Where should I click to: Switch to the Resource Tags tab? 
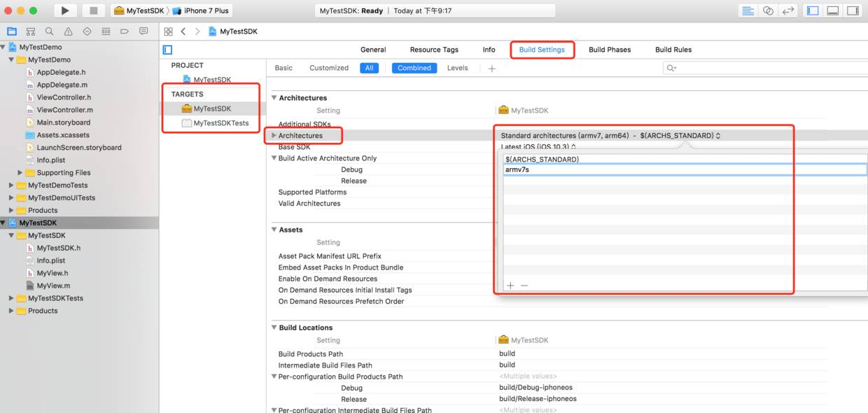pyautogui.click(x=434, y=50)
